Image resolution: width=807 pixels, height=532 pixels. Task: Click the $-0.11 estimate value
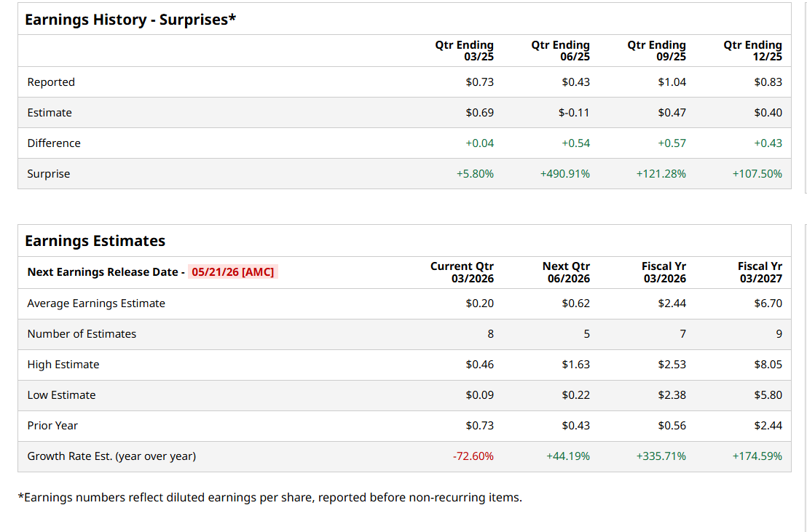tap(574, 113)
